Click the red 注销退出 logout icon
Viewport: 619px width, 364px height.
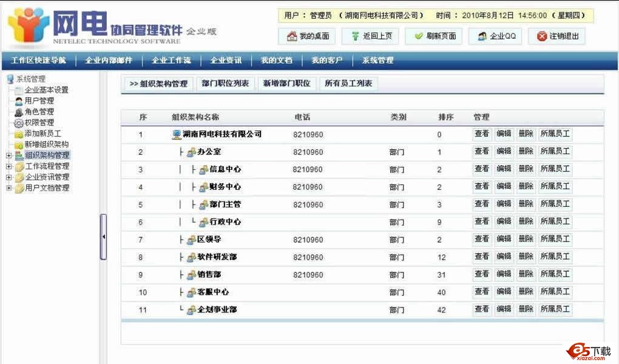coord(542,36)
